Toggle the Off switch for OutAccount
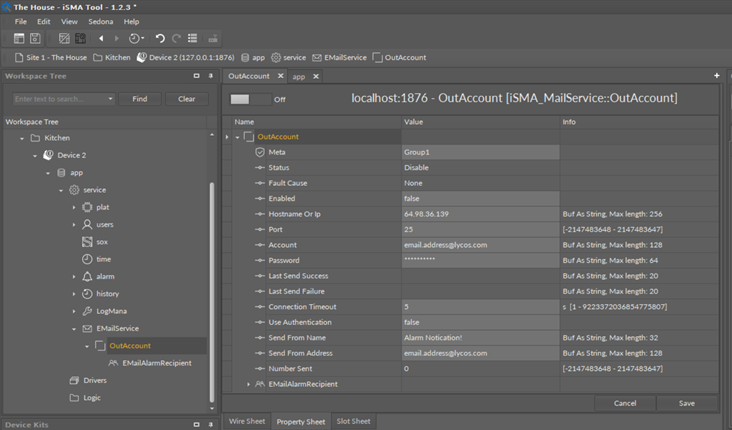 (250, 99)
